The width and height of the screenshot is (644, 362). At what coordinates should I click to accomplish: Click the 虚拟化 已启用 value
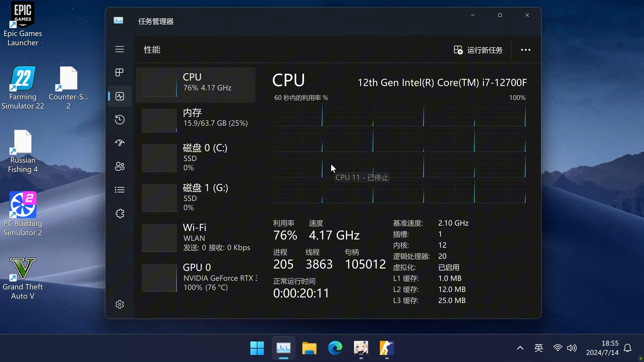pyautogui.click(x=448, y=267)
